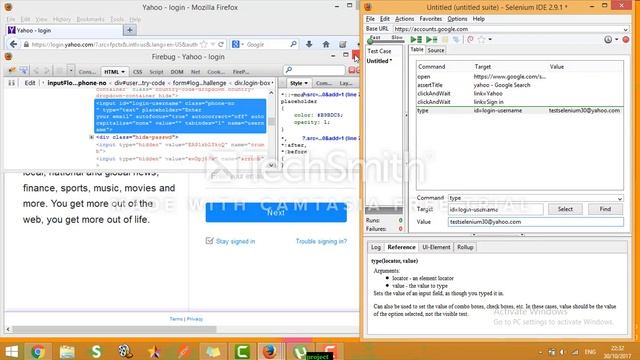Pause or resume Selenium test execution

[x=445, y=39]
